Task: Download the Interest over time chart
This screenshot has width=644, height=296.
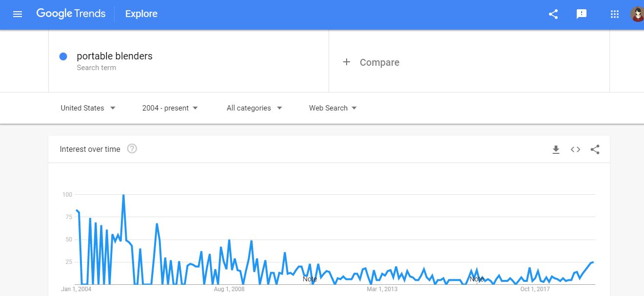Action: point(556,149)
